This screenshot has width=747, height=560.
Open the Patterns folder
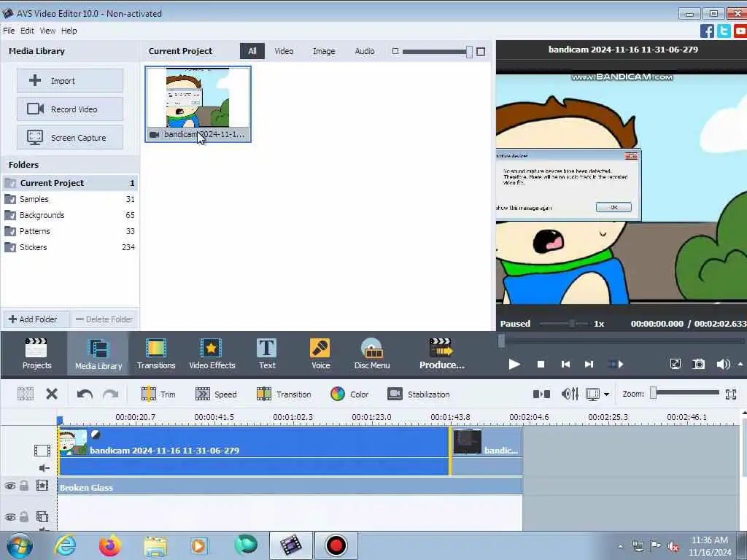tap(70, 231)
